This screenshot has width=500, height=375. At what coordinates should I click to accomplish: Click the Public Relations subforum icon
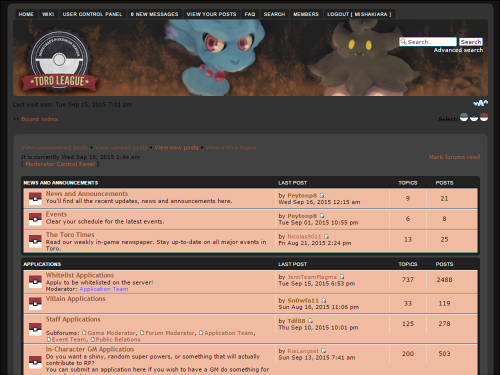tap(93, 339)
